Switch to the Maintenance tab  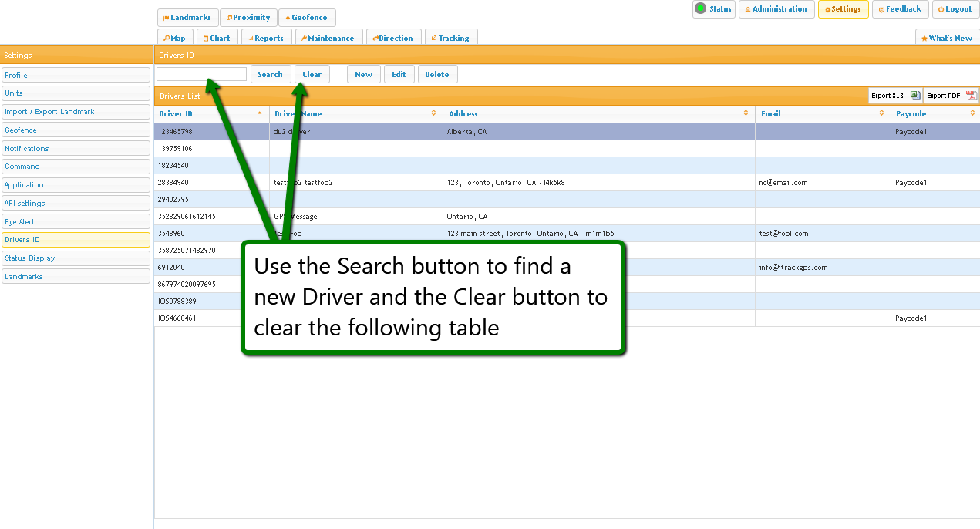click(328, 38)
